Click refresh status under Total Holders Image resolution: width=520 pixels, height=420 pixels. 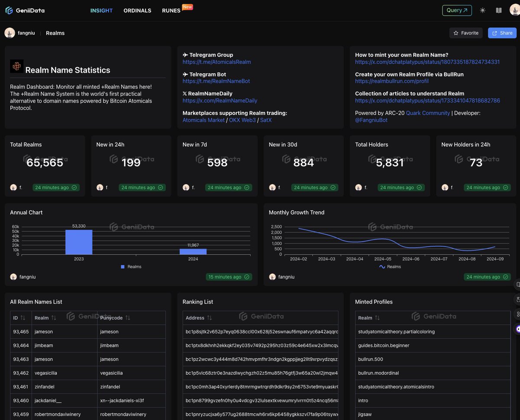point(401,187)
